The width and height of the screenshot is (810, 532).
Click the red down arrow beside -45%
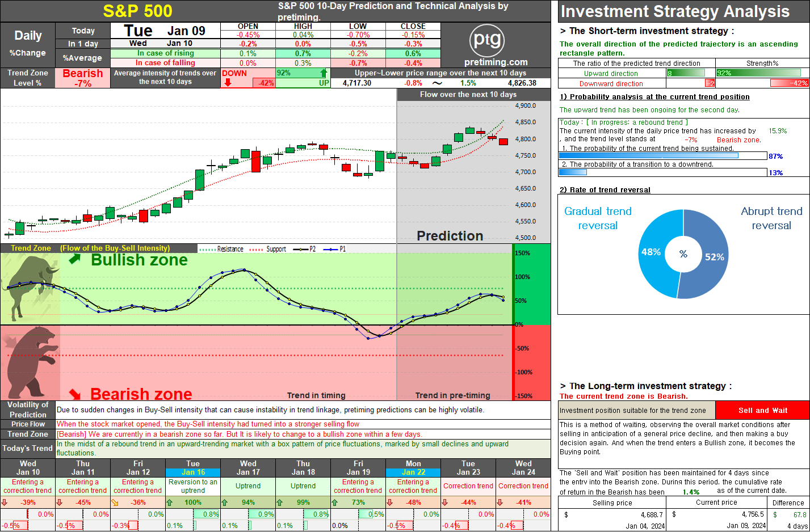(60, 502)
